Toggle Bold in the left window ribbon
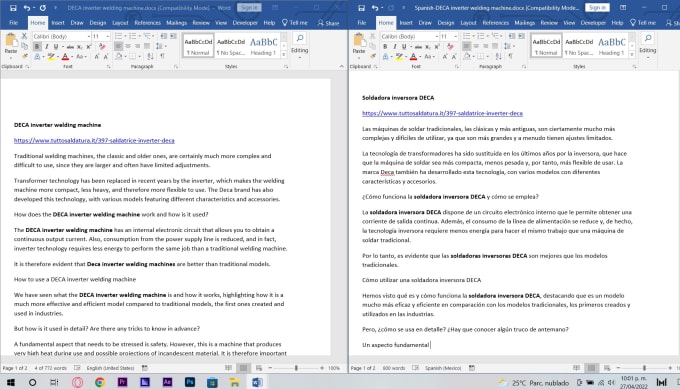The width and height of the screenshot is (680, 389). pos(37,46)
